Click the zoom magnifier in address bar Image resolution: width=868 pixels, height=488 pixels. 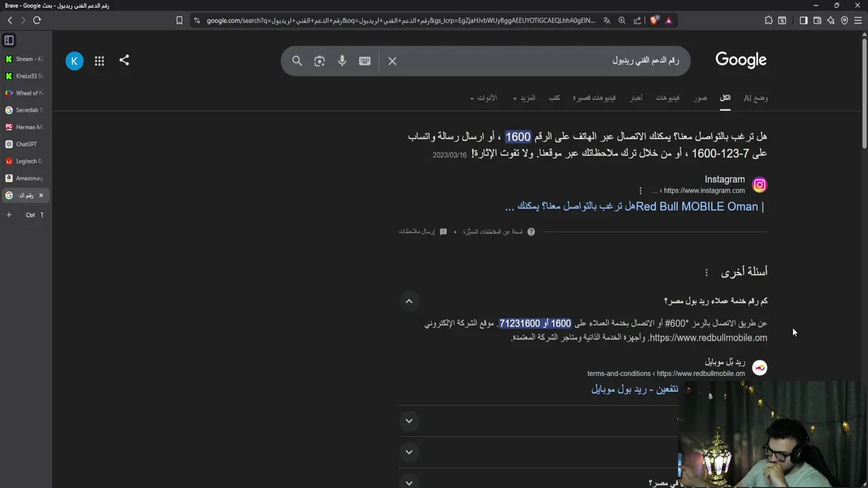click(622, 20)
